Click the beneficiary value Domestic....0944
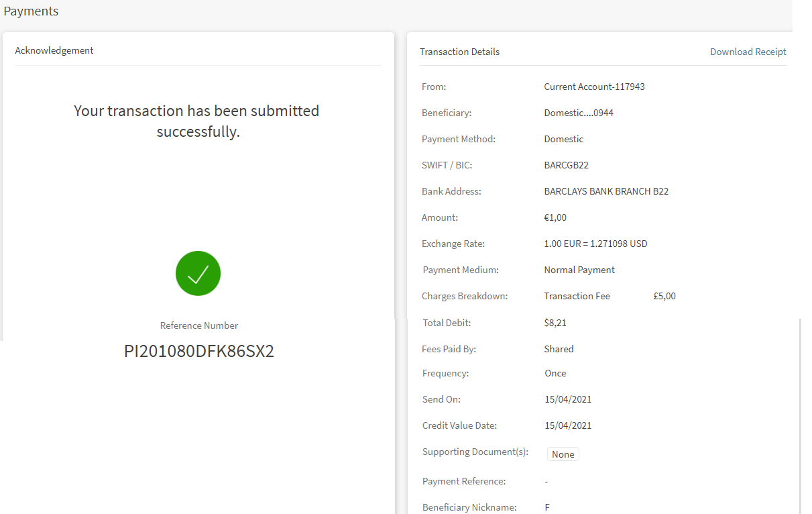The image size is (812, 514). tap(578, 113)
